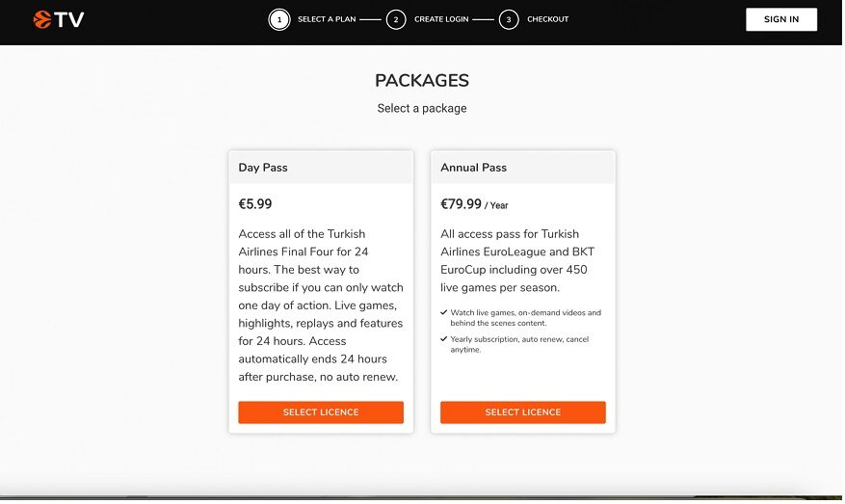The height and width of the screenshot is (504, 845).
Task: Click the Sign In button
Action: 780,19
